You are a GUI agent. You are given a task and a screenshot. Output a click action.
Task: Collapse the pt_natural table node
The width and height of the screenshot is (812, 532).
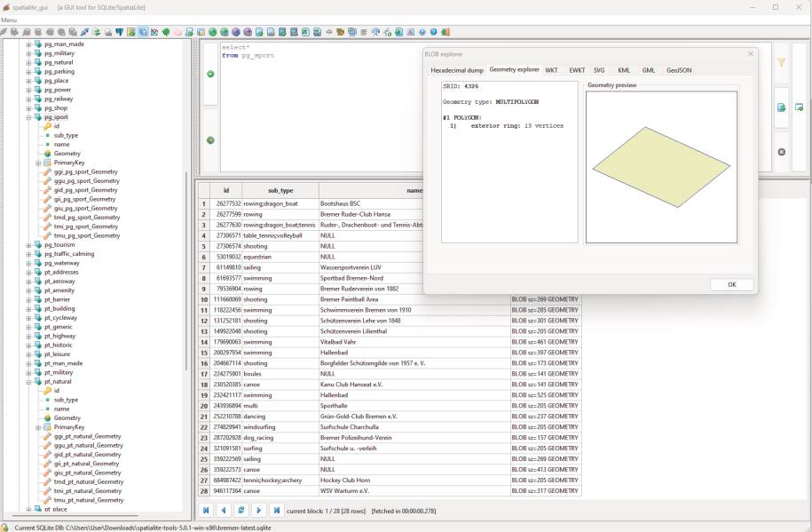[x=28, y=382]
